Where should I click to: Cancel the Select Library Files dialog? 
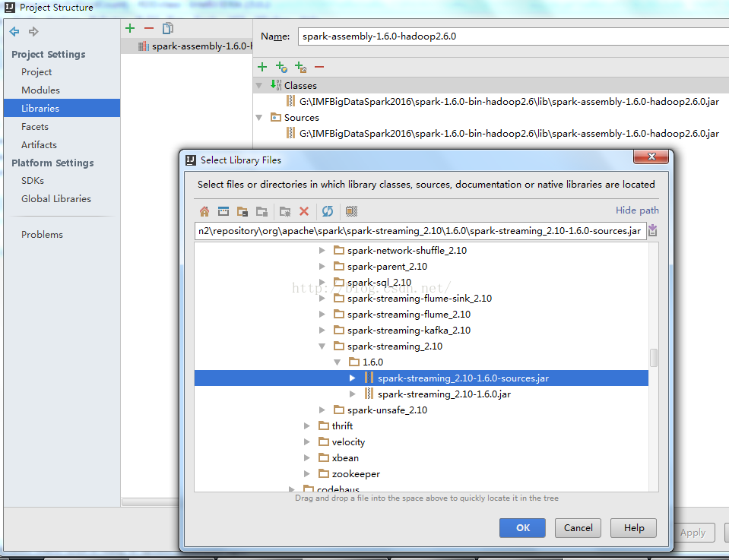578,528
